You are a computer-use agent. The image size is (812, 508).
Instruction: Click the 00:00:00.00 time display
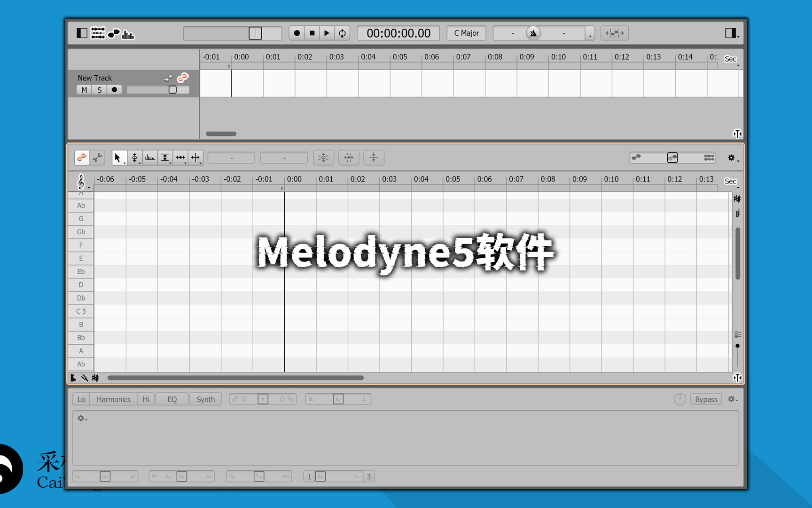click(398, 33)
